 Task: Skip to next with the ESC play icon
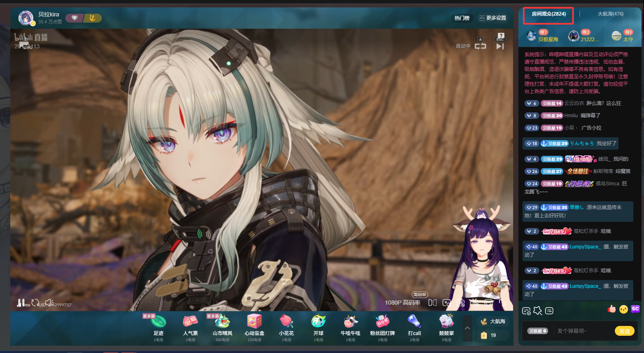500,46
